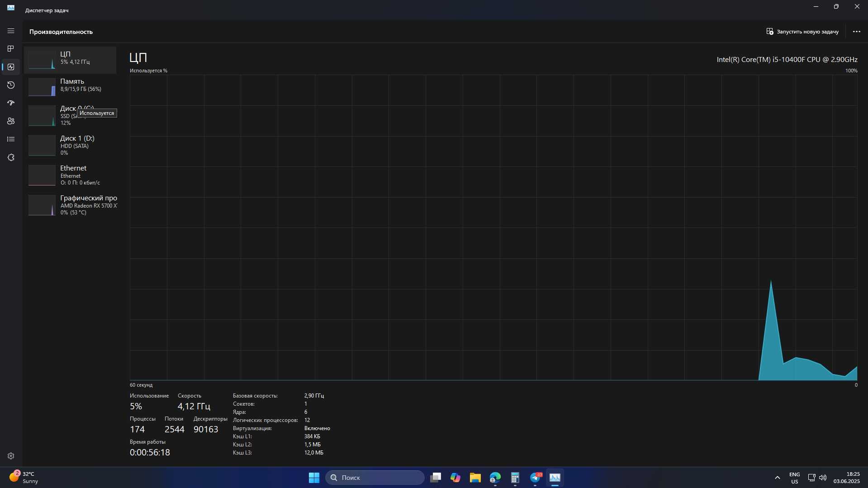
Task: Click the Ethernet mini graph thumbnail
Action: click(x=42, y=175)
